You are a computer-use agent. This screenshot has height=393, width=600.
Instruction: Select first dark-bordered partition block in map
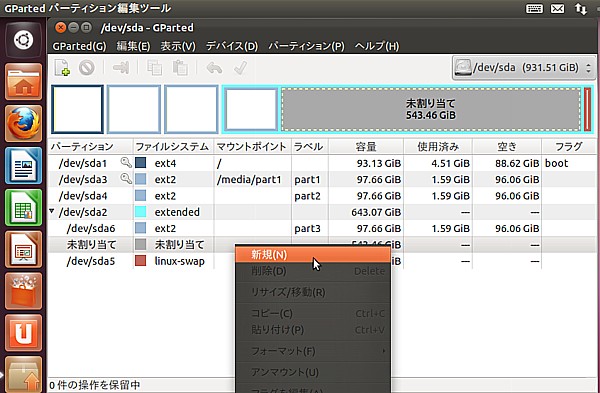coord(78,109)
